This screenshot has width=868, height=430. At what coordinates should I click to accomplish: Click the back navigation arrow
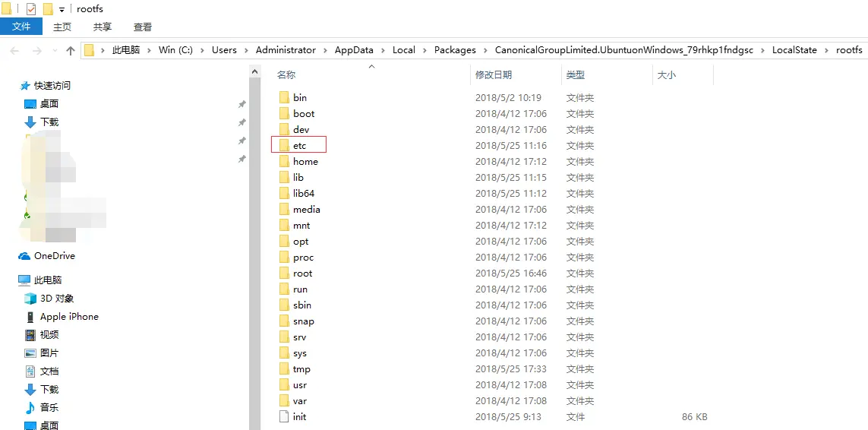coord(14,50)
